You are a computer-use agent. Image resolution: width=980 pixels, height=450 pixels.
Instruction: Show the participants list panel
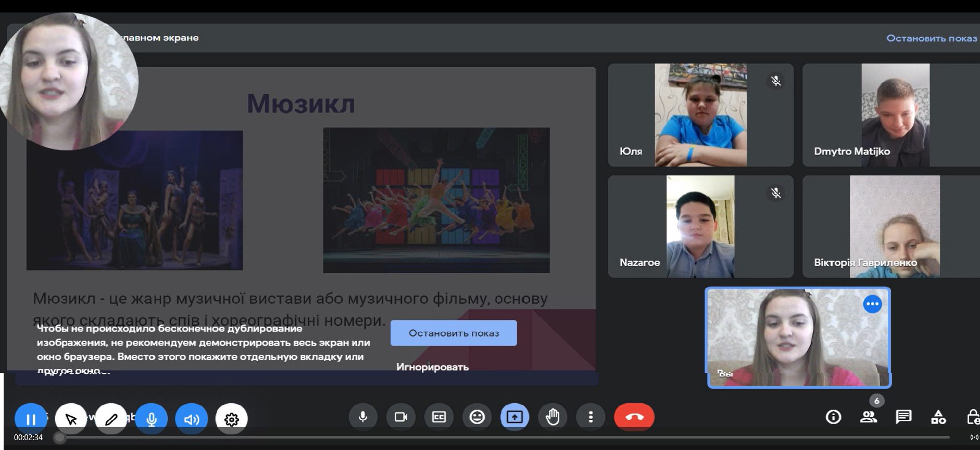[x=868, y=417]
